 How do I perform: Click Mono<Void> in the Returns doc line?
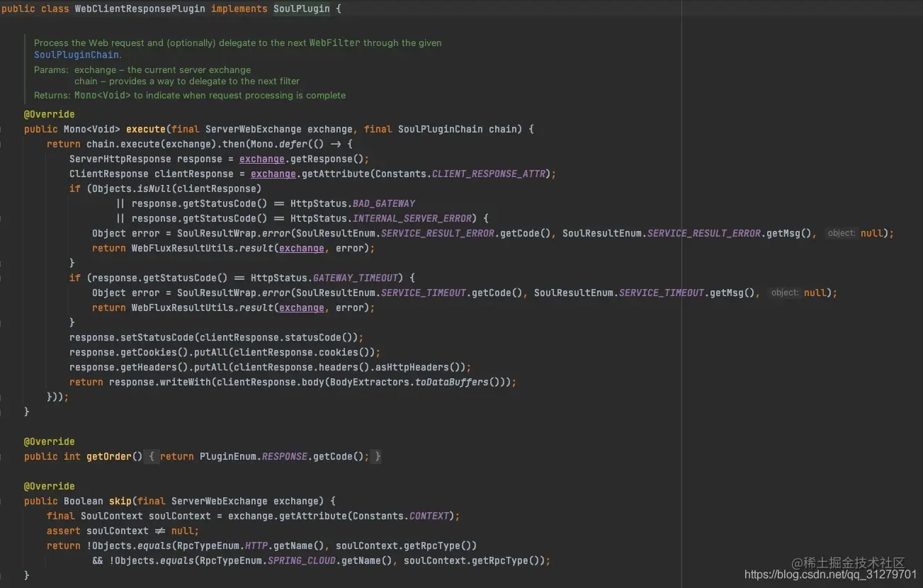[103, 96]
